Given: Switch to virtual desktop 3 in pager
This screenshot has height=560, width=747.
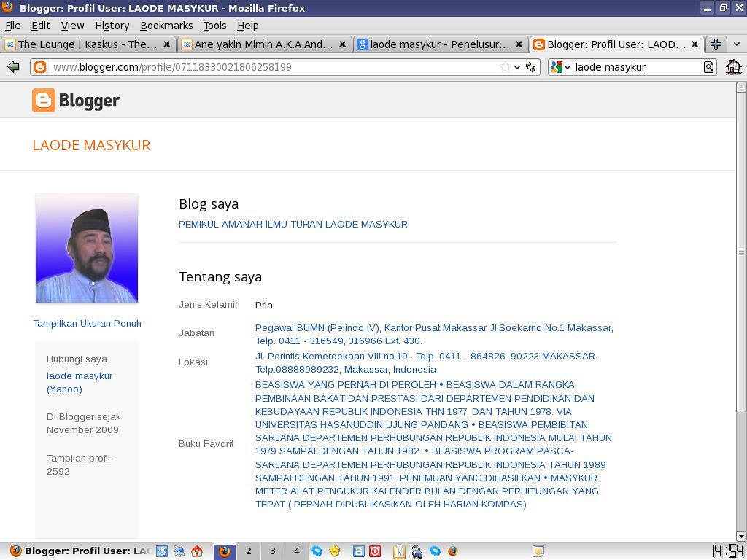Looking at the screenshot, I should (x=273, y=551).
